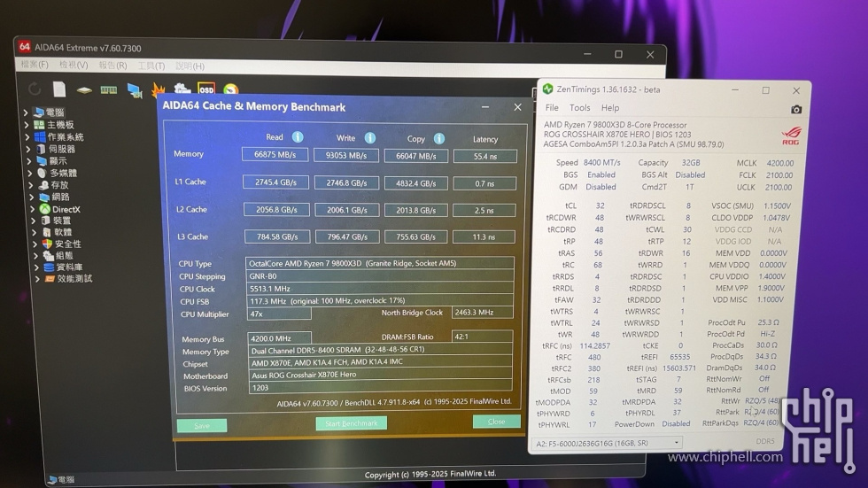Screen dimensions: 868x488
Task: Click the 電腦 item in AIDA64 status bar
Action: pos(61,480)
